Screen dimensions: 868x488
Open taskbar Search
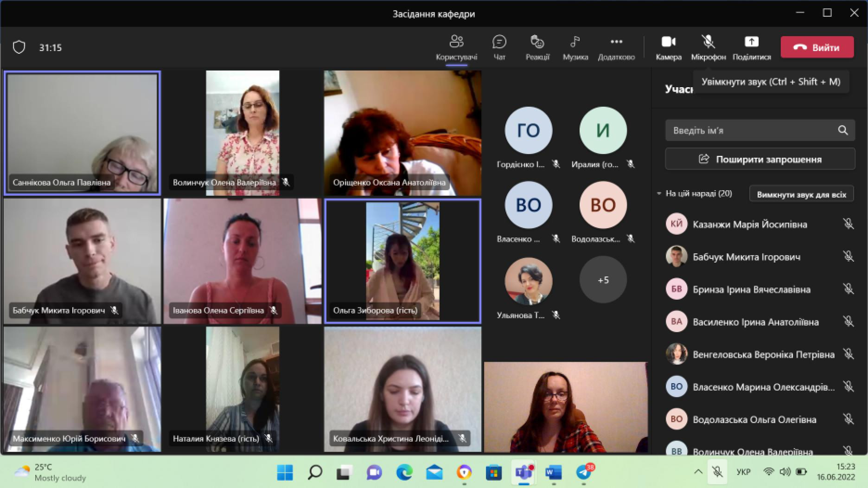click(x=315, y=472)
